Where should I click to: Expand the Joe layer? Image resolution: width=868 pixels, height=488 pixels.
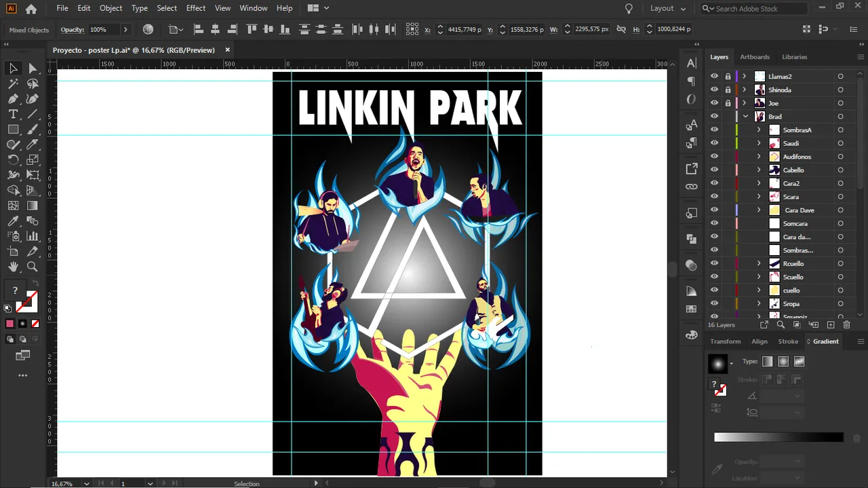coord(745,103)
